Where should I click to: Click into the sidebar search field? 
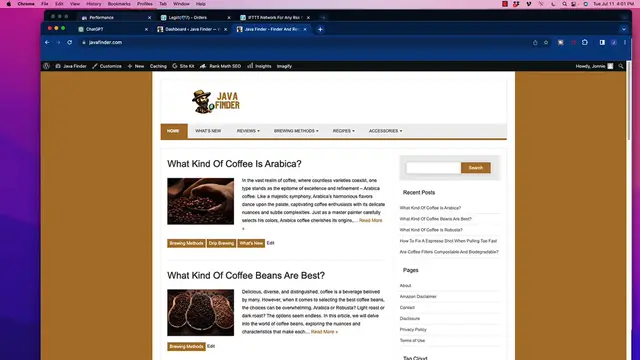point(433,168)
